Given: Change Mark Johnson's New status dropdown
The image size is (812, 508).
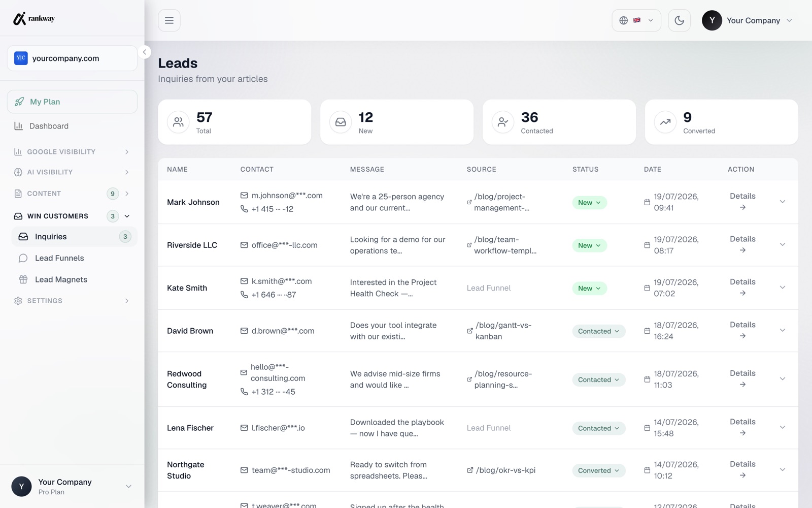Looking at the screenshot, I should [589, 203].
